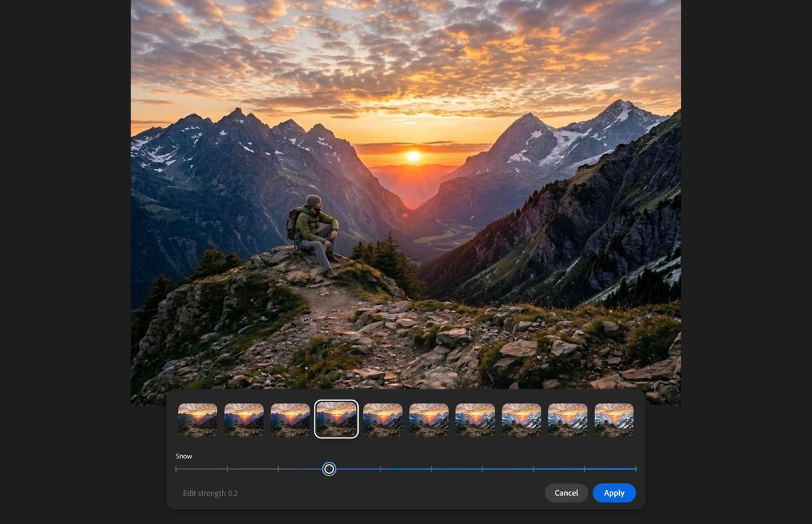Click the mountain sunset preview image
The image size is (812, 524).
click(406, 196)
